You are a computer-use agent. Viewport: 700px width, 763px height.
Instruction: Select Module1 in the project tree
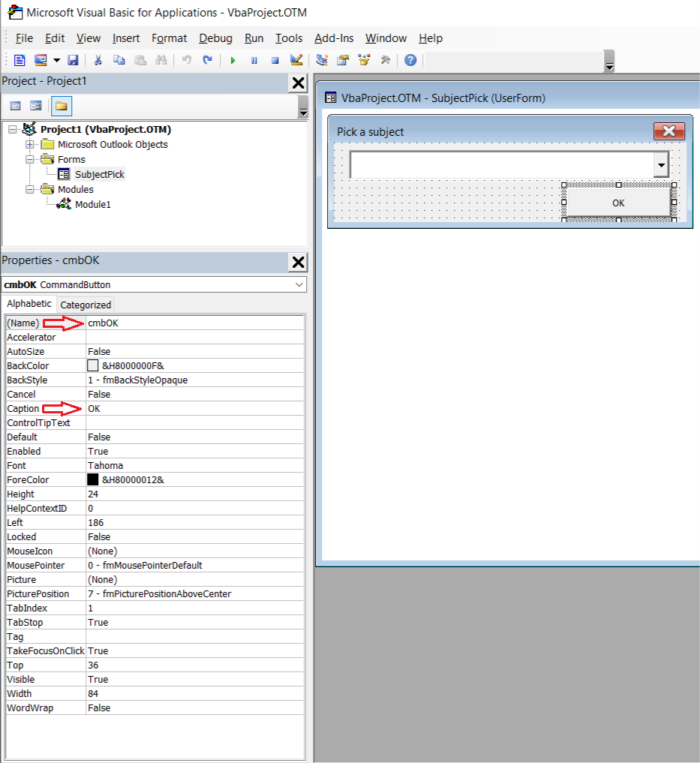tap(92, 204)
